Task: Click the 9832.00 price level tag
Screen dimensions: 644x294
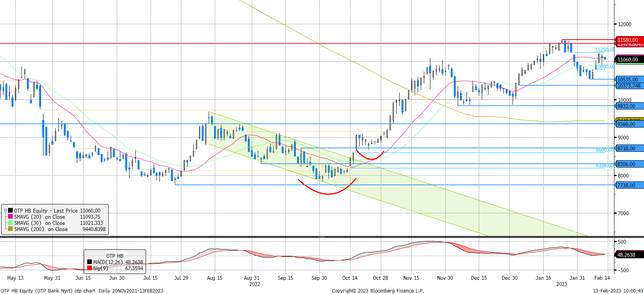Action: (630, 106)
